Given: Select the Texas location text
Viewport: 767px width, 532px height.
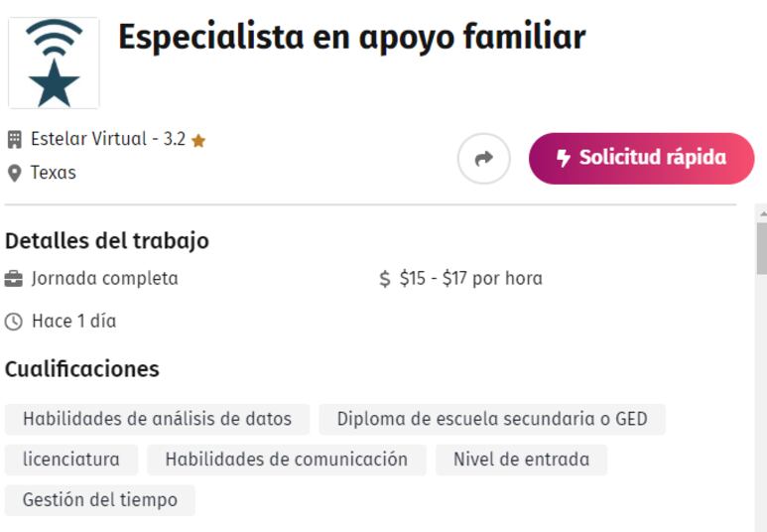Looking at the screenshot, I should pyautogui.click(x=54, y=173).
